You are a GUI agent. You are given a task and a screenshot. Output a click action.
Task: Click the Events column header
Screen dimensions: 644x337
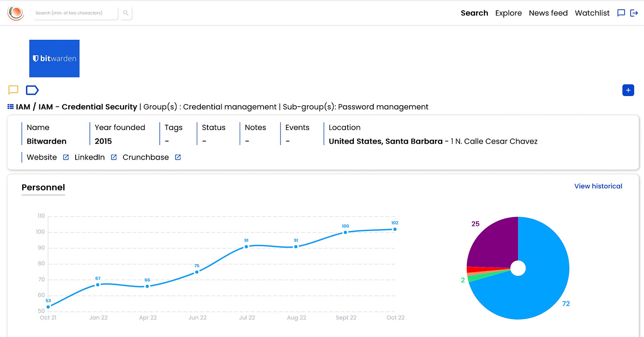tap(297, 127)
